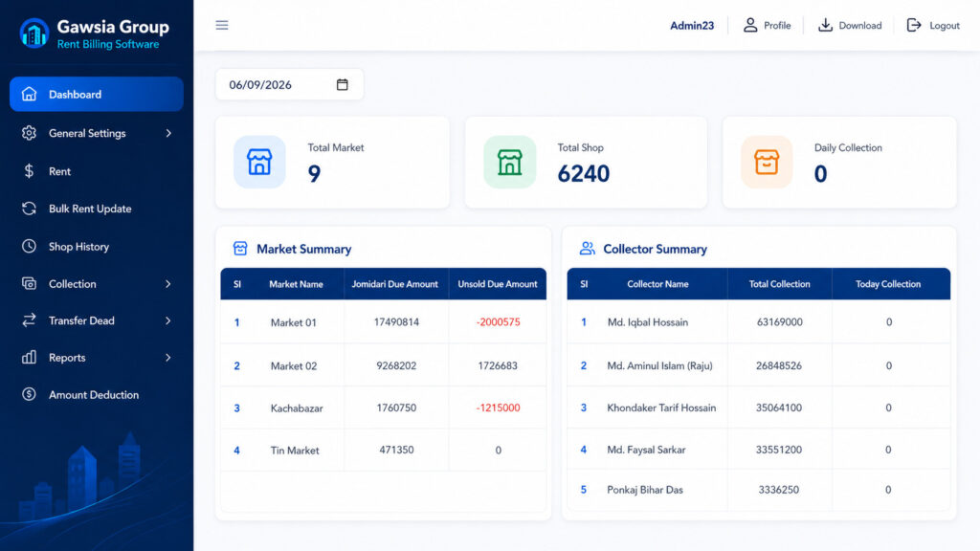Viewport: 980px width, 551px height.
Task: Click the Amount Deduction coin icon
Action: [x=29, y=394]
